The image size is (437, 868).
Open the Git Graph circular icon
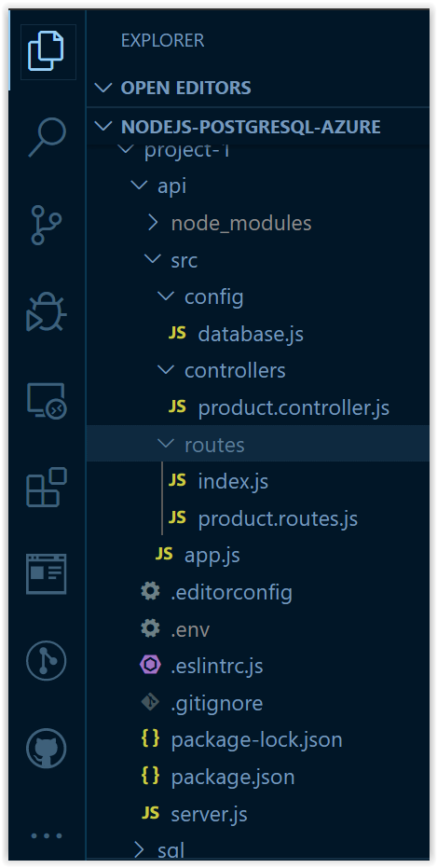(x=47, y=661)
